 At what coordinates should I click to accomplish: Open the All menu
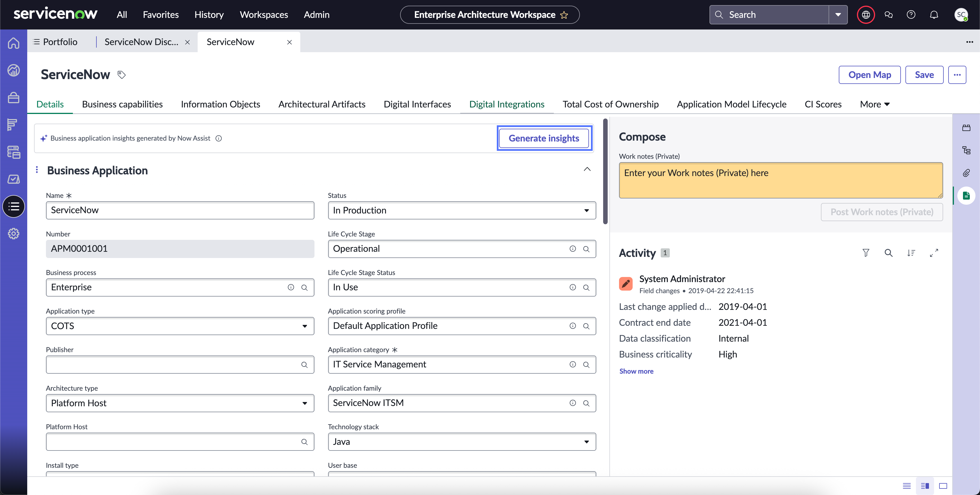[x=122, y=15]
